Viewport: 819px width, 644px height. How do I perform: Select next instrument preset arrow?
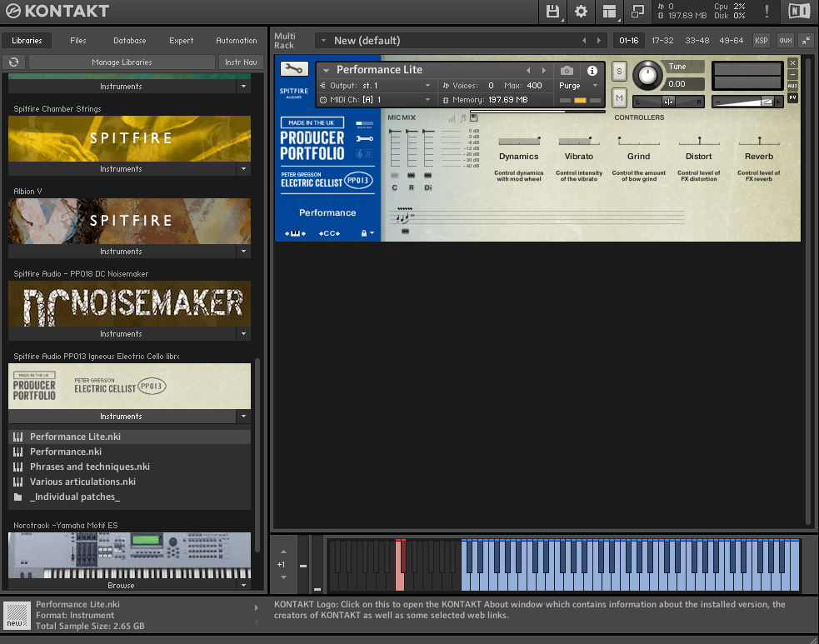pos(544,71)
